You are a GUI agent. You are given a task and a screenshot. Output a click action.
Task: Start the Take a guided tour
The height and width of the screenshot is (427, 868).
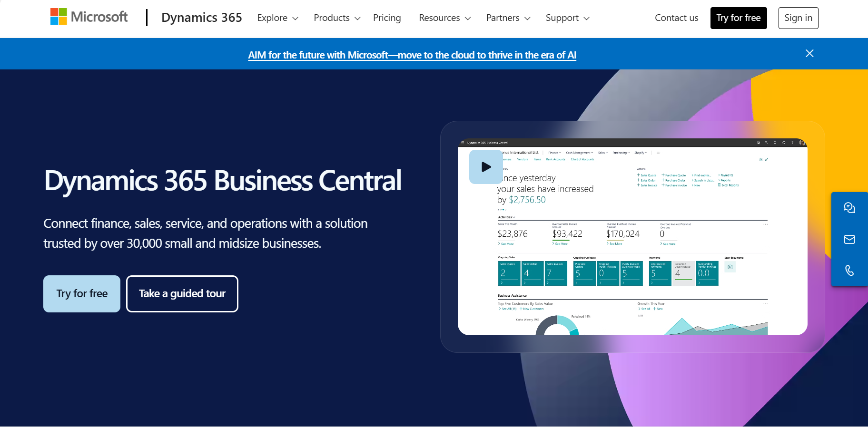(182, 294)
